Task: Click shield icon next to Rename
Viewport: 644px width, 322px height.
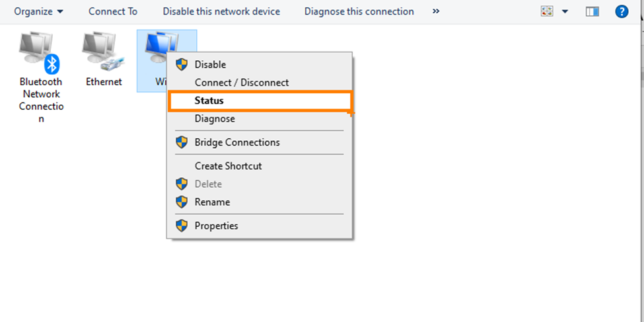Action: [x=182, y=202]
